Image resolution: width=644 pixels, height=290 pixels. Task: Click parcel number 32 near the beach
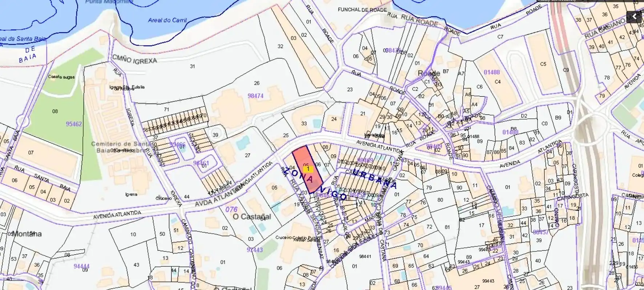pyautogui.click(x=280, y=47)
